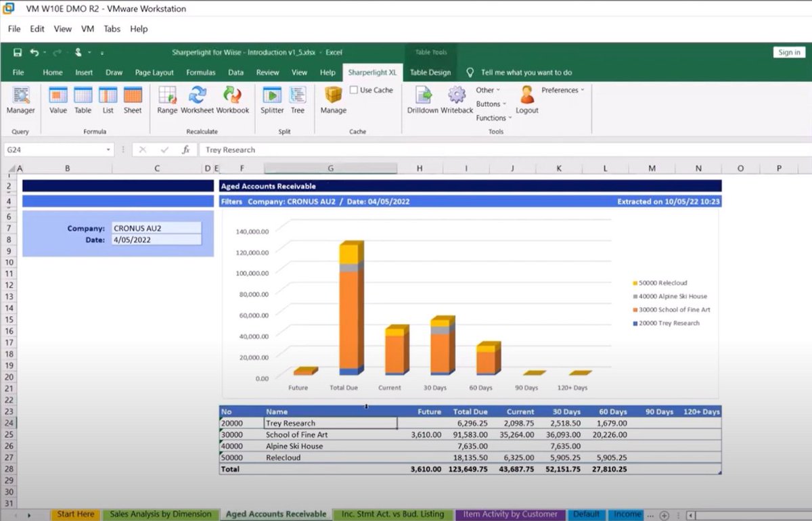Click the Sign in button
Image resolution: width=812 pixels, height=521 pixels.
point(789,52)
